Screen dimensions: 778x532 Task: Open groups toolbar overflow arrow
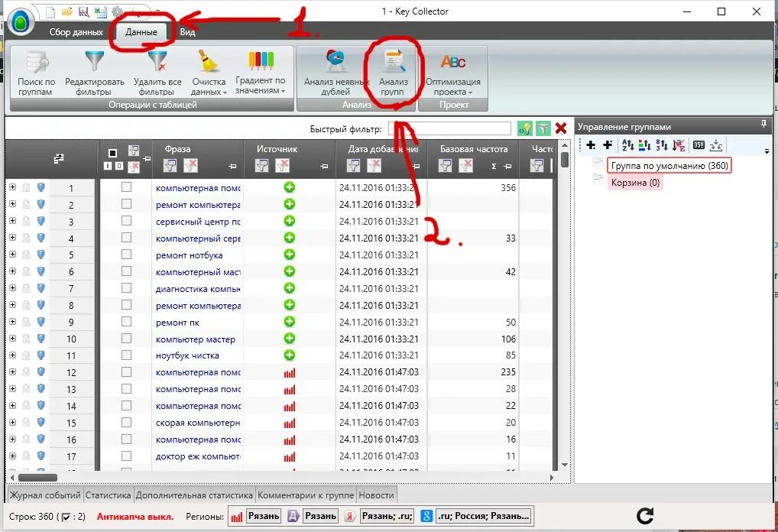767,151
